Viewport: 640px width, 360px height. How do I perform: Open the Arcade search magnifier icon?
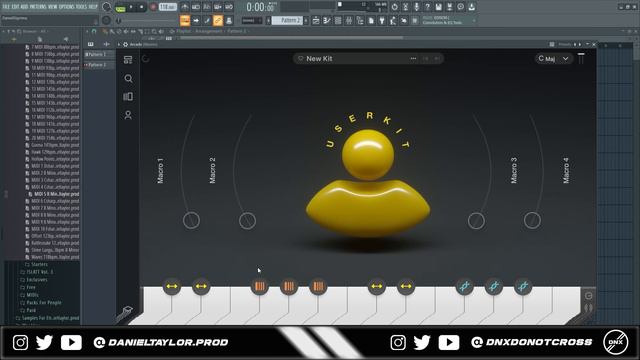point(128,78)
